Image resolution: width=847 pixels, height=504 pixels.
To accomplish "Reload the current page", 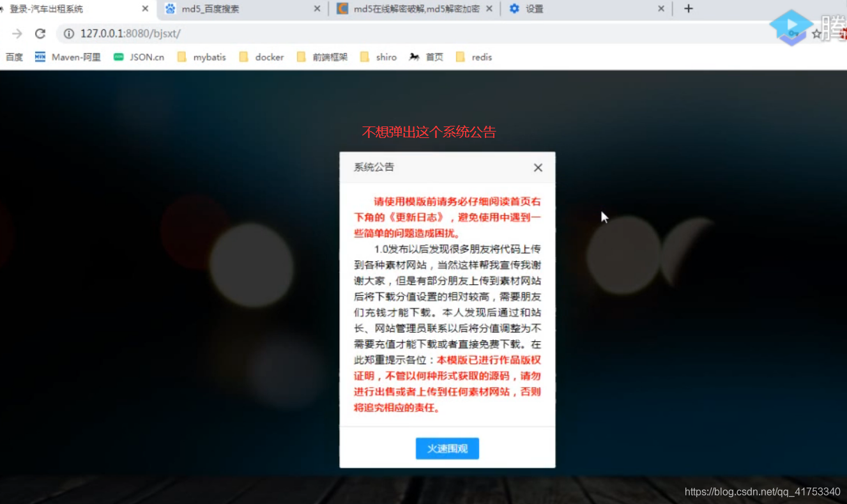I will click(40, 33).
